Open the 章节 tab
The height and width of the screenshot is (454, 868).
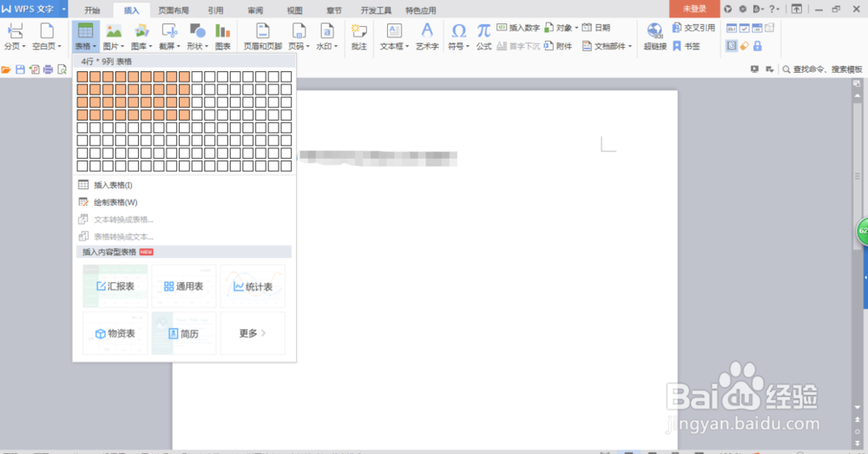334,10
